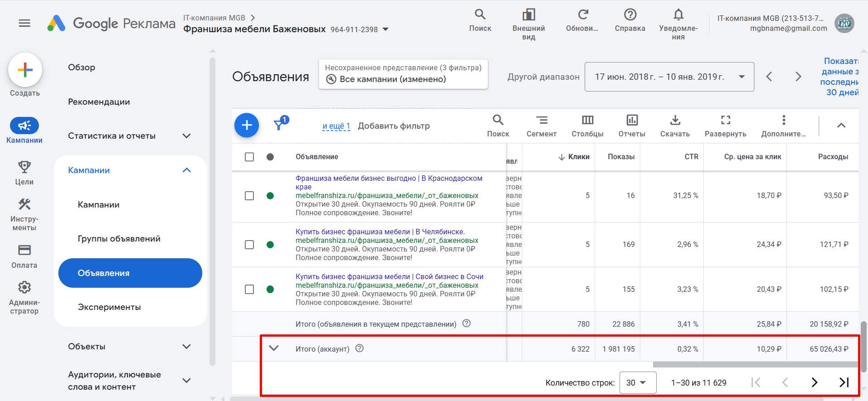Open the Эксперименты menu item

tap(109, 307)
